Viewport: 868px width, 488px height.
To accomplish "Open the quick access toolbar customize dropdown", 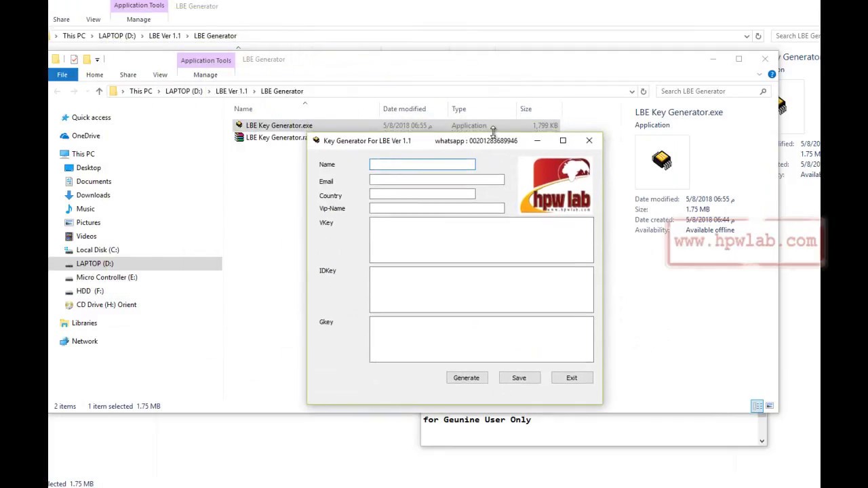I will coord(97,60).
